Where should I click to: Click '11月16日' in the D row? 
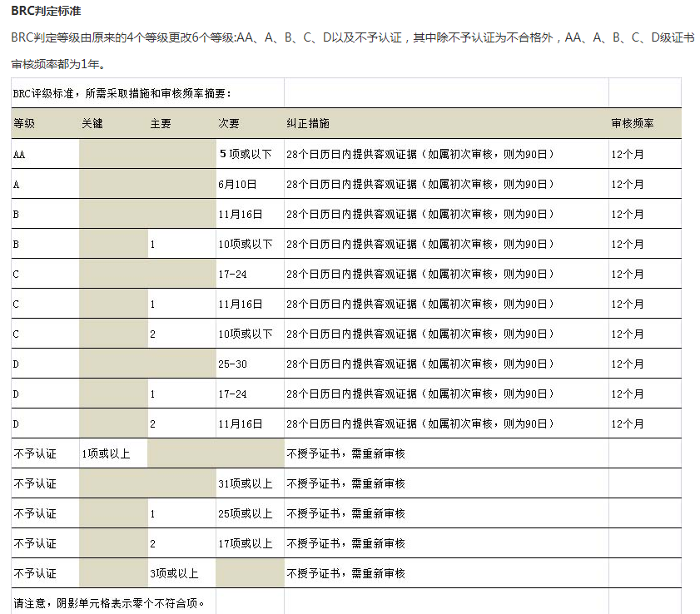click(241, 424)
